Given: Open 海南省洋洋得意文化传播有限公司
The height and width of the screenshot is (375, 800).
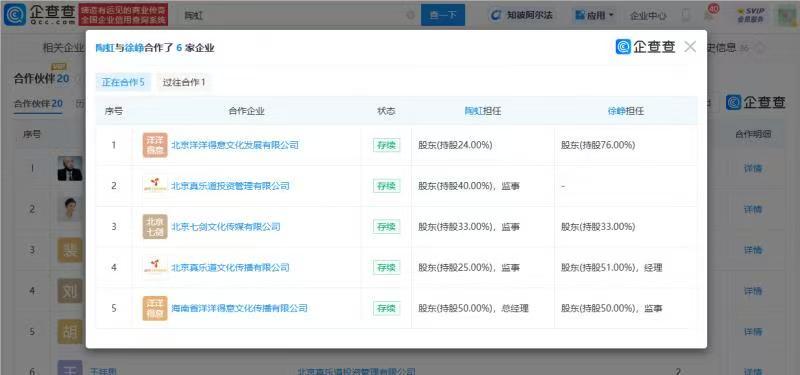Looking at the screenshot, I should click(240, 308).
